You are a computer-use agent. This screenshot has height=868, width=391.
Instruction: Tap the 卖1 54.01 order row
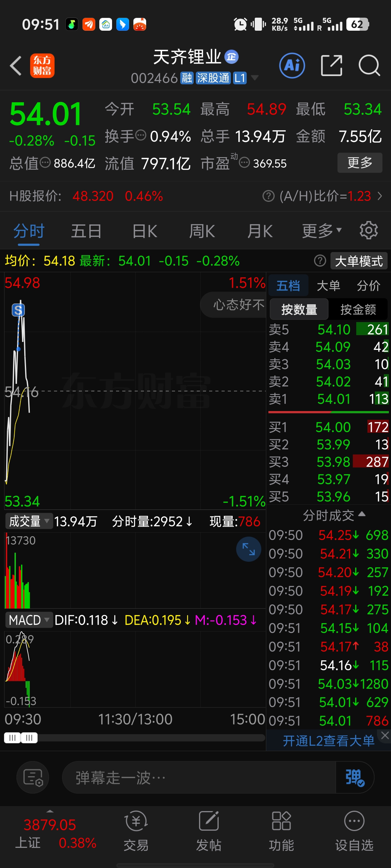(329, 399)
